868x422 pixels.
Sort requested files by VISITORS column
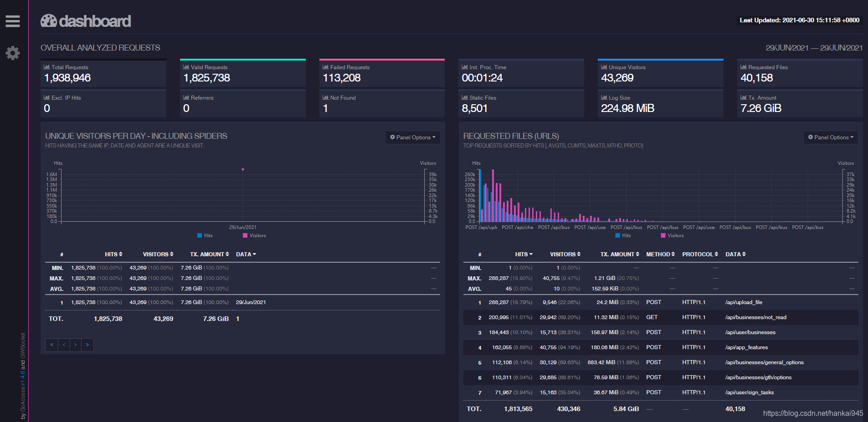pyautogui.click(x=565, y=254)
